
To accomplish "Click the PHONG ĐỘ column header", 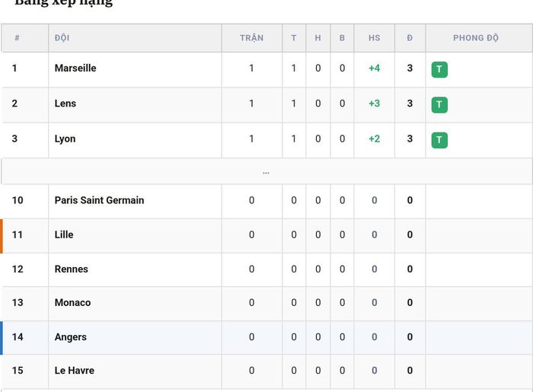I will click(x=476, y=38).
